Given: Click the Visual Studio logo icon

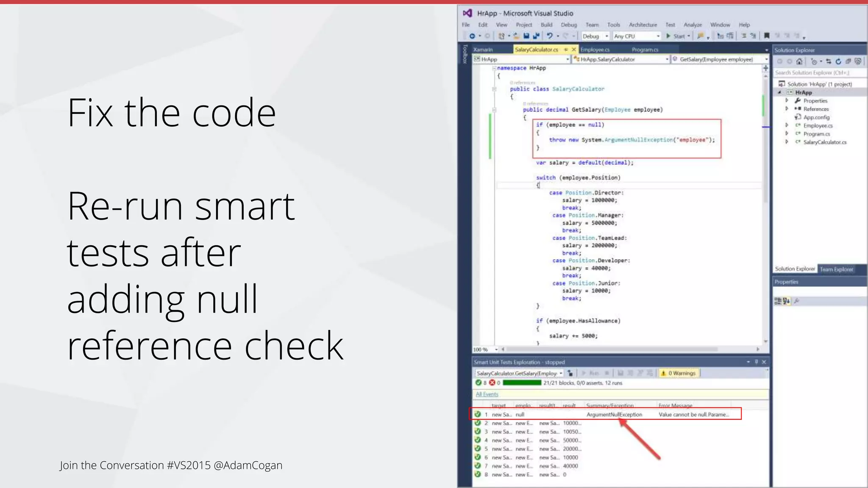Looking at the screenshot, I should point(467,13).
